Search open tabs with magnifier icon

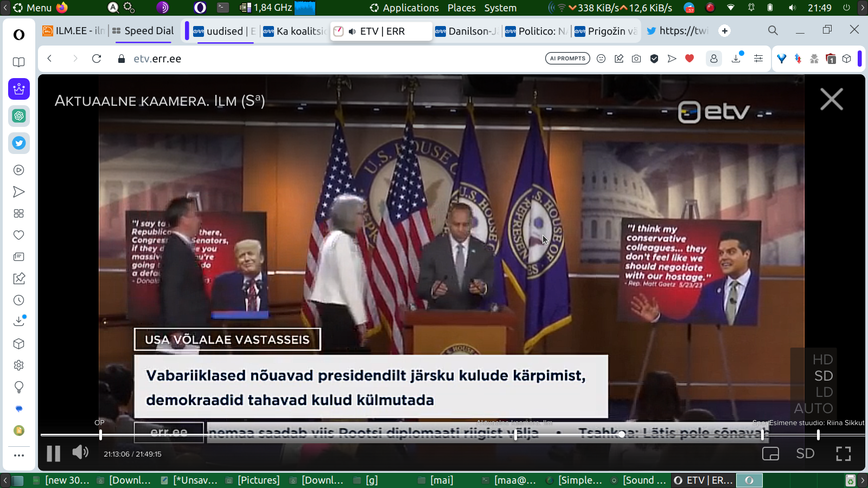[773, 31]
